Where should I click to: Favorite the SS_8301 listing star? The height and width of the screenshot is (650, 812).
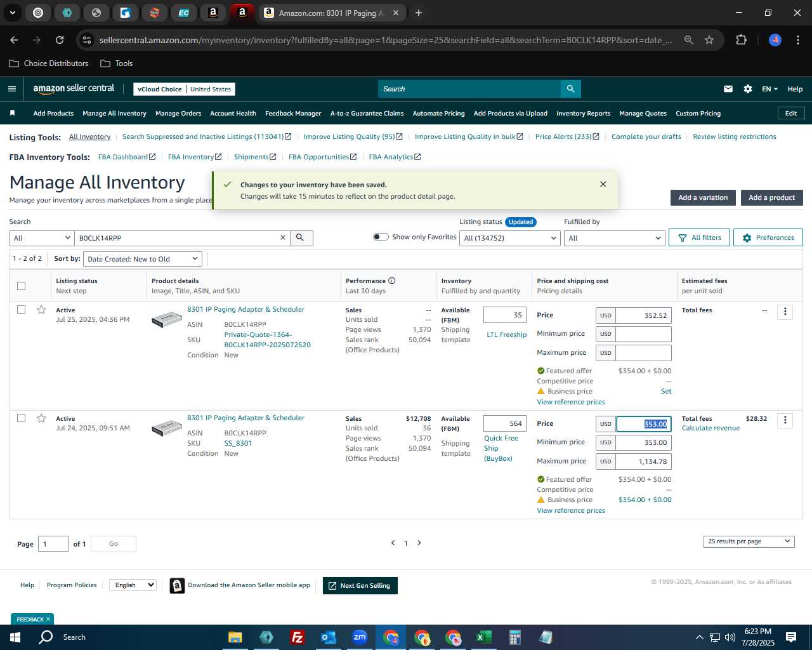click(x=41, y=418)
